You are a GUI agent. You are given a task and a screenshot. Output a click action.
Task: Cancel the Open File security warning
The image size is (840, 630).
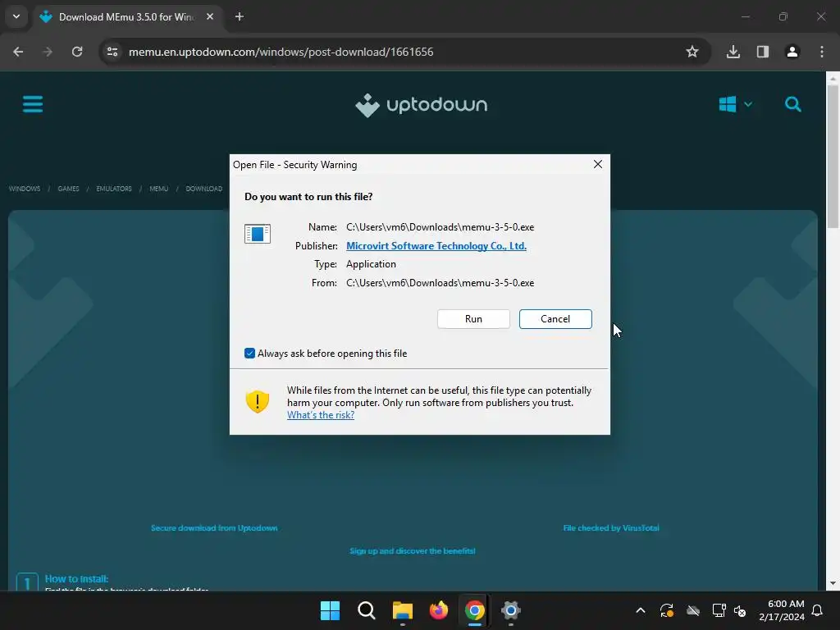[555, 319]
